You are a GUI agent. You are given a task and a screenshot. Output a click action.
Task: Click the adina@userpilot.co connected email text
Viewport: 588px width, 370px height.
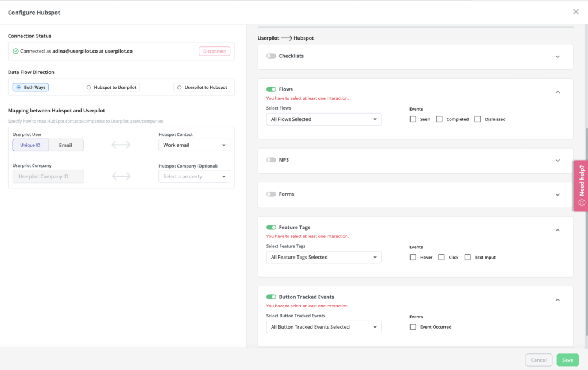75,51
